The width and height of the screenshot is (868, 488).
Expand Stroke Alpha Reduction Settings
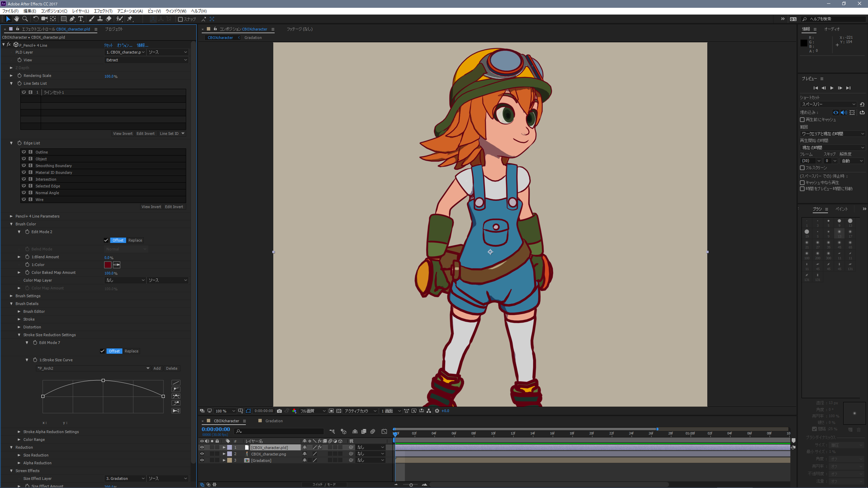[x=19, y=432]
